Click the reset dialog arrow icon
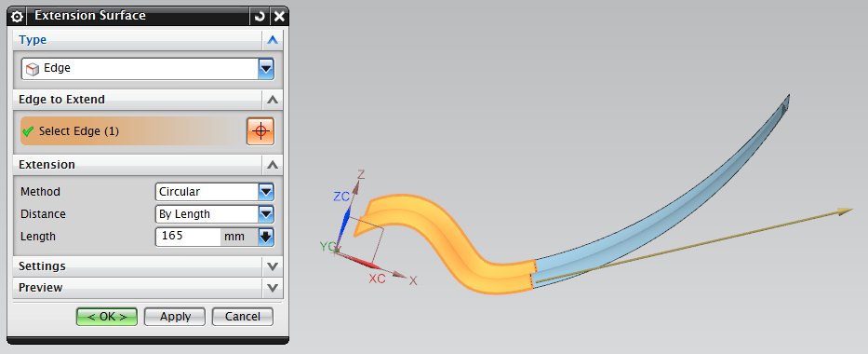The width and height of the screenshot is (868, 354). click(x=259, y=16)
